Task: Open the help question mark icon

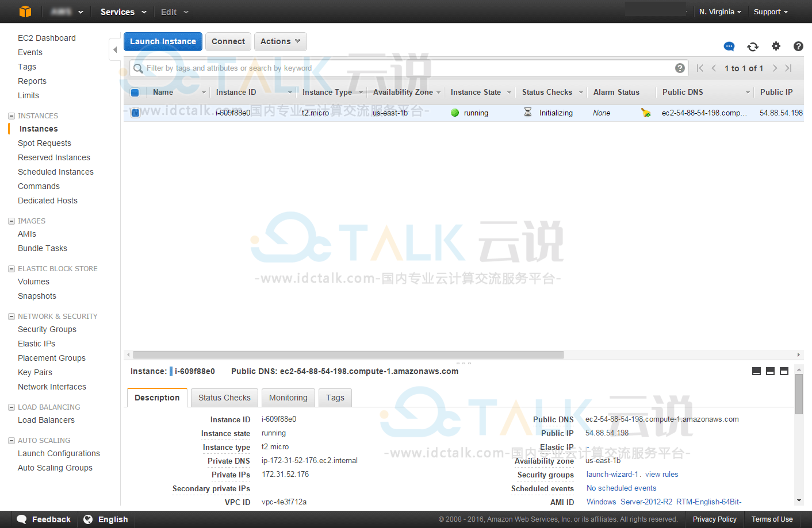Action: (x=798, y=46)
